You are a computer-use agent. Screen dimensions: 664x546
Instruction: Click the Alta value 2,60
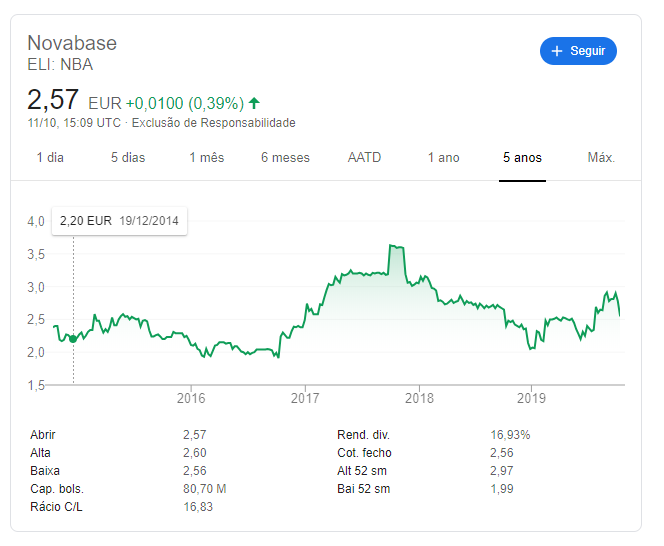point(195,453)
